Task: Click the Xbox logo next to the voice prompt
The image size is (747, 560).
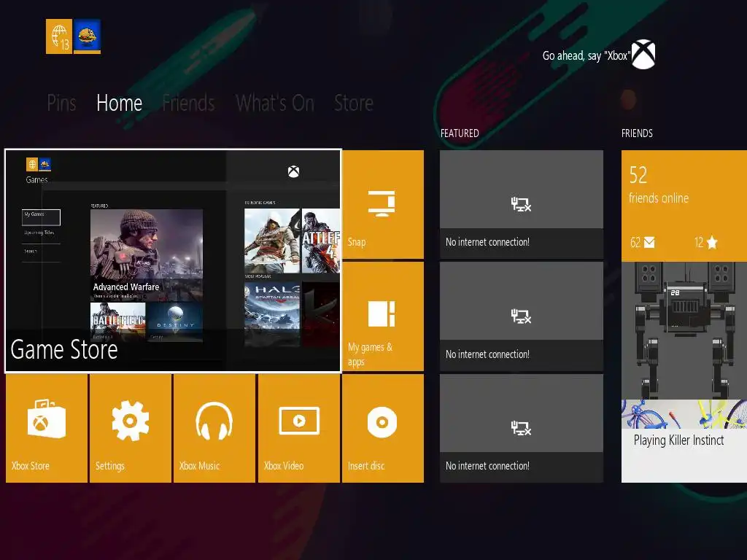Action: [643, 54]
